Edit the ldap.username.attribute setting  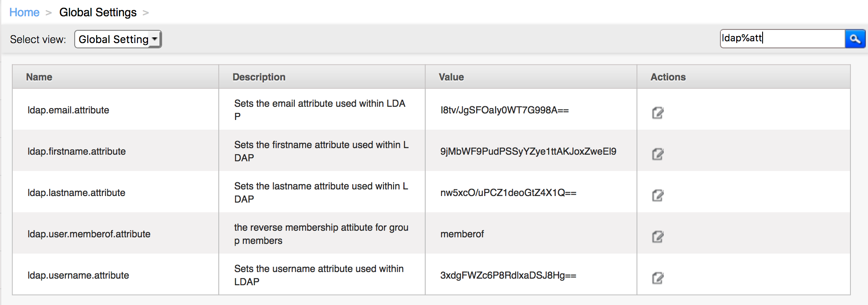click(x=658, y=278)
